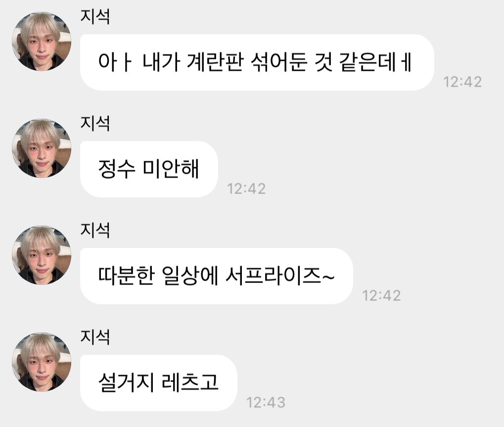
Task: Tap sender name 지석 above 서프라이즈 message
Action: pos(95,230)
